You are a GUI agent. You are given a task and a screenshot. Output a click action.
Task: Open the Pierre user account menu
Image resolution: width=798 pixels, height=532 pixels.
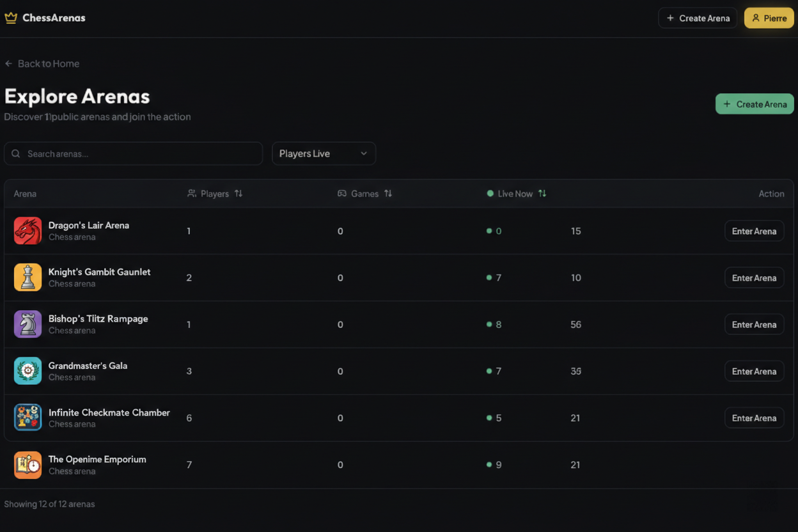click(769, 18)
